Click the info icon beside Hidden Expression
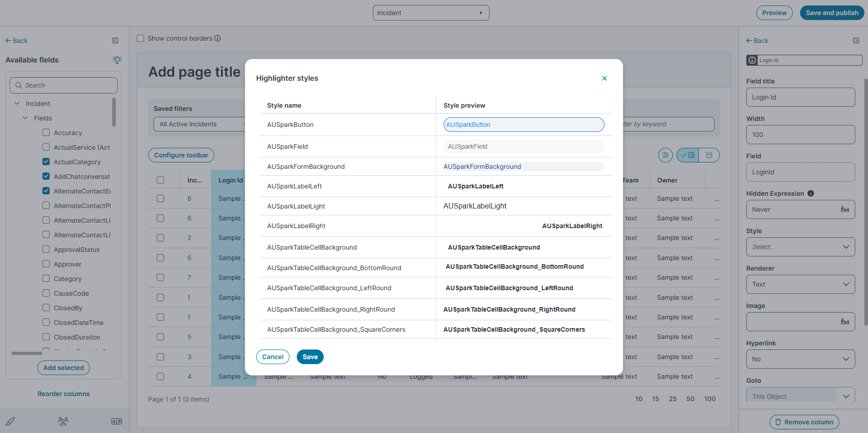868x433 pixels. click(x=811, y=193)
